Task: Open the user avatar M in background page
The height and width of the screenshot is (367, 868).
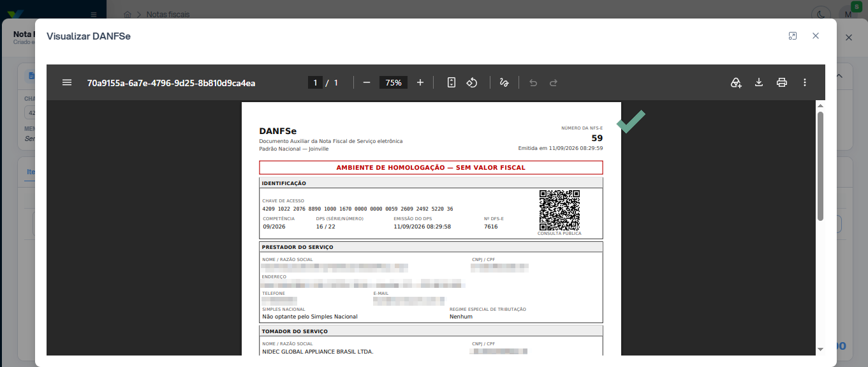Action: [848, 14]
